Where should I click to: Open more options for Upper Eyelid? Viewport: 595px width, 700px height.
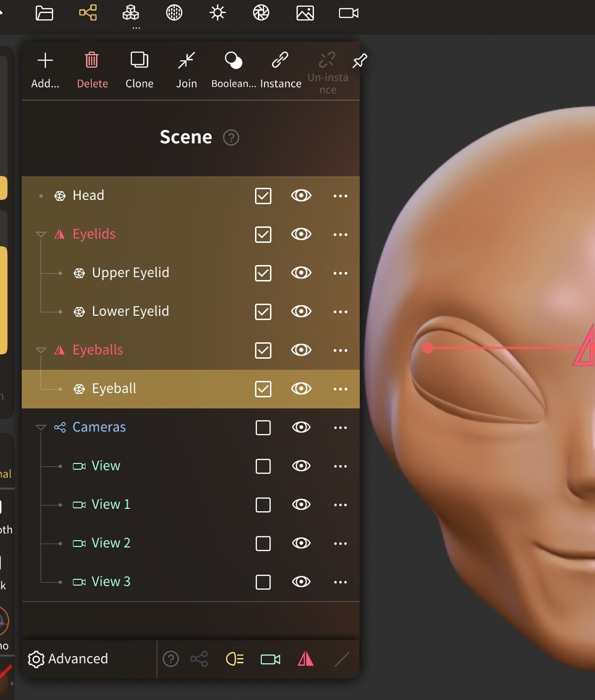340,273
